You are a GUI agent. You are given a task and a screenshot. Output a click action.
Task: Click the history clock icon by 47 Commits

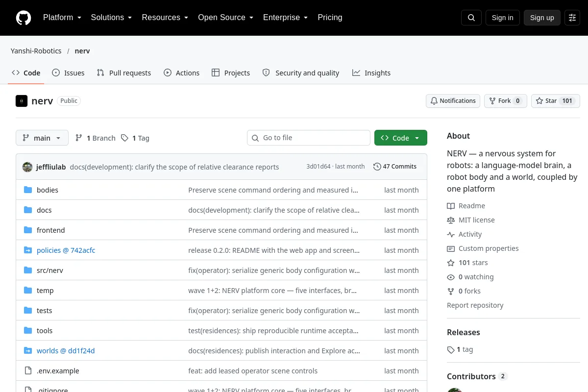[x=377, y=167]
